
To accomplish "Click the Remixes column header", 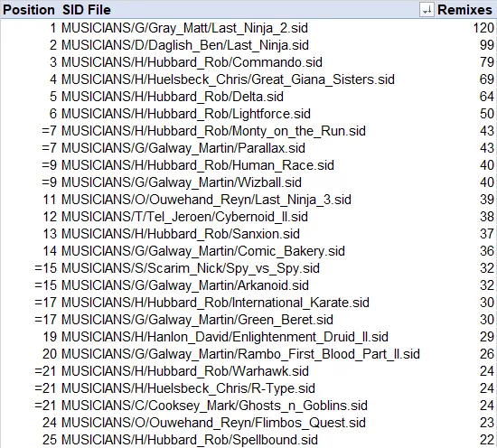I will point(464,10).
